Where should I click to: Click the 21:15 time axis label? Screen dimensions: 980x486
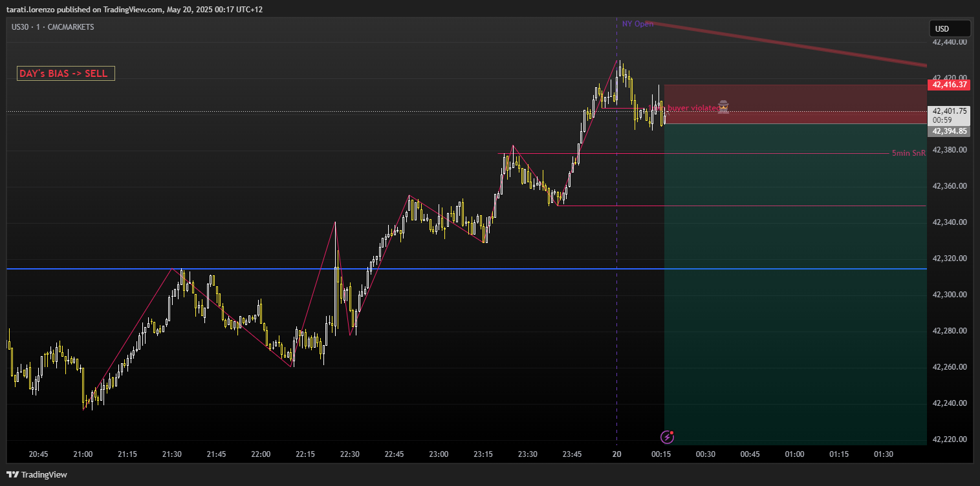pyautogui.click(x=127, y=454)
